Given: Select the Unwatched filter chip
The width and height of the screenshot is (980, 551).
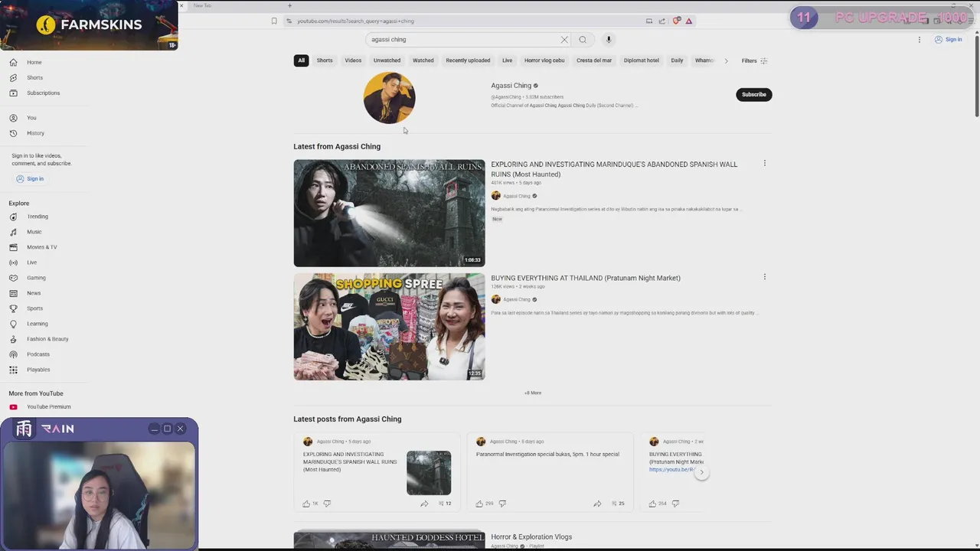Looking at the screenshot, I should tap(387, 60).
